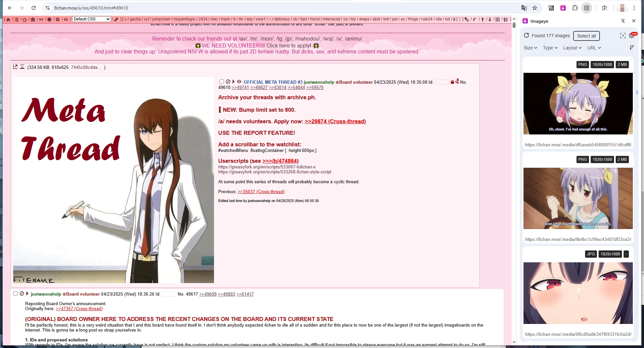
Task: Open Chrome extensions puzzle icon
Action: pyautogui.click(x=575, y=8)
